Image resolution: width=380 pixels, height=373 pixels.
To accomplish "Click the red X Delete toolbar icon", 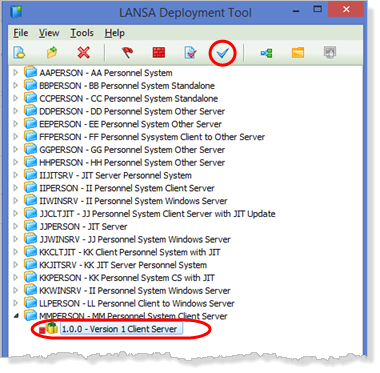I will pos(83,53).
